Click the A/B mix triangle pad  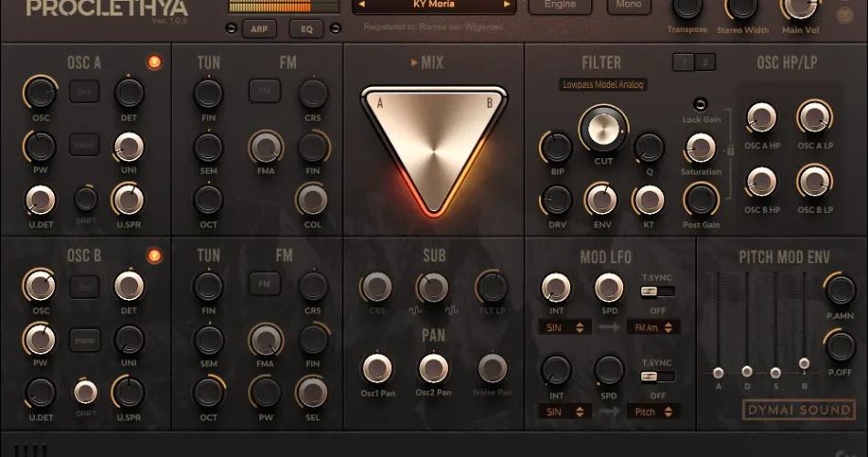tap(434, 150)
